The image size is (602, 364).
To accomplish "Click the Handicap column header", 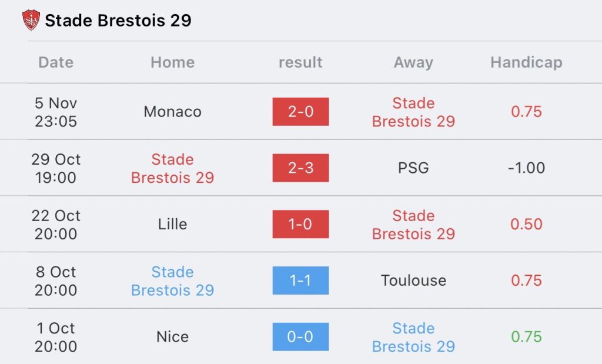I will (x=526, y=62).
